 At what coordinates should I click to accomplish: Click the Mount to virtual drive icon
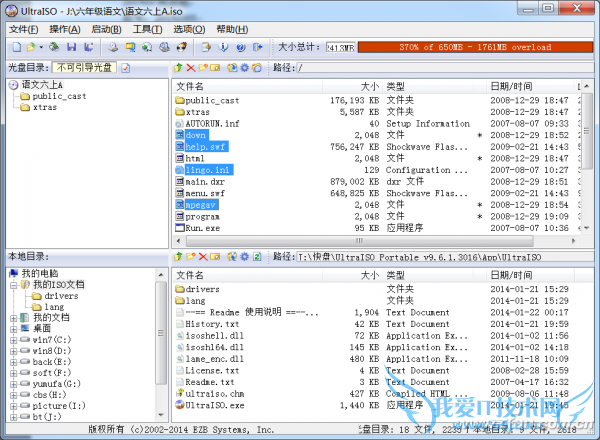[165, 47]
